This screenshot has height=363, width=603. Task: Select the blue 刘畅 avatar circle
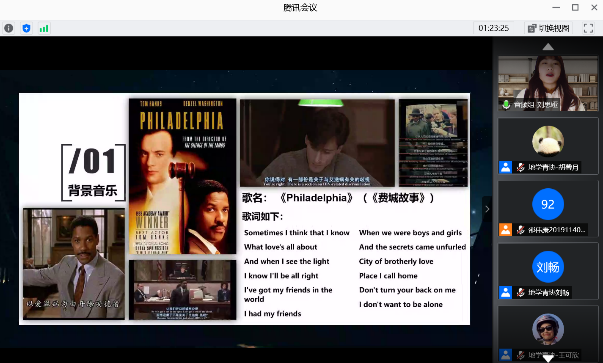pos(548,267)
